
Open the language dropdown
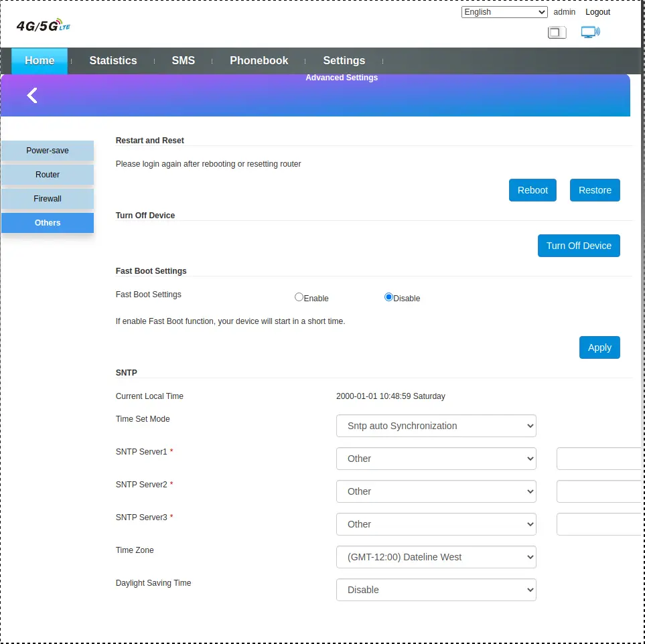[504, 12]
